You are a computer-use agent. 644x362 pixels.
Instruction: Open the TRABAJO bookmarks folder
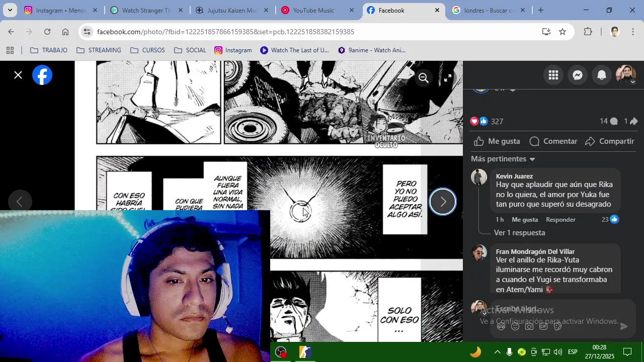coord(49,50)
